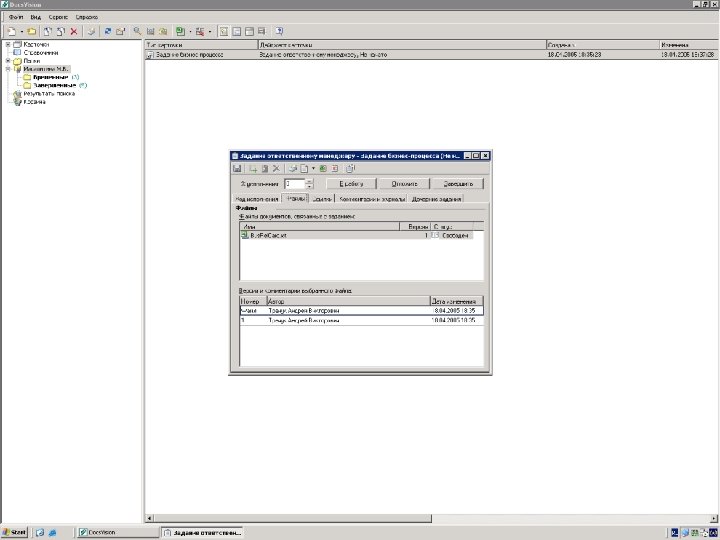Select Результаты поиска in the tree
The width and height of the screenshot is (720, 540).
coord(49,93)
